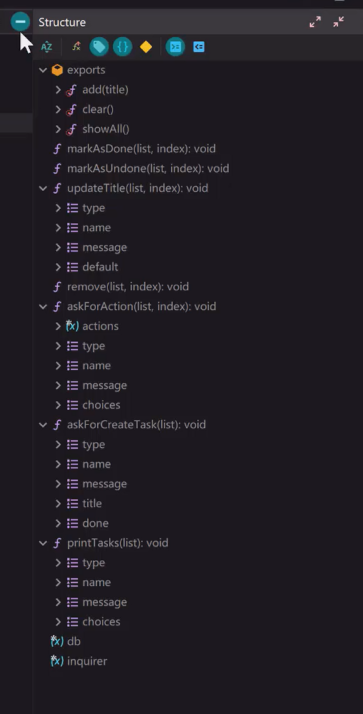Click the alphabetical sort icon

tap(46, 47)
